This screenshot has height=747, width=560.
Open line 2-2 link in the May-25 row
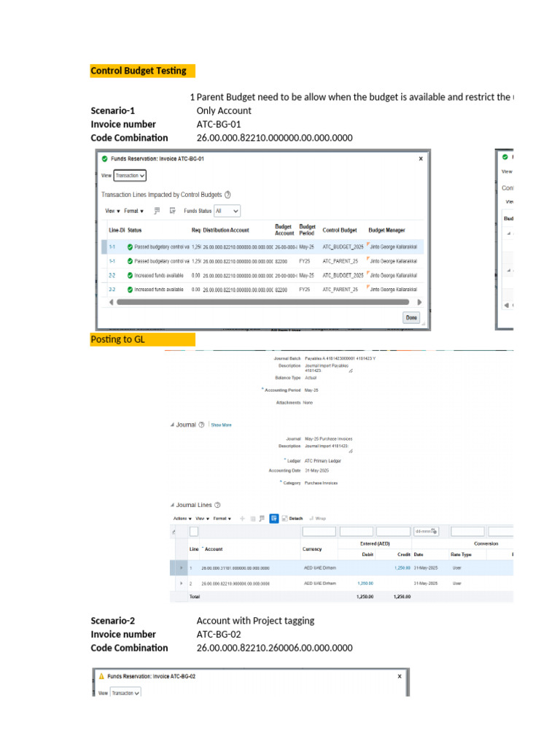(x=112, y=276)
